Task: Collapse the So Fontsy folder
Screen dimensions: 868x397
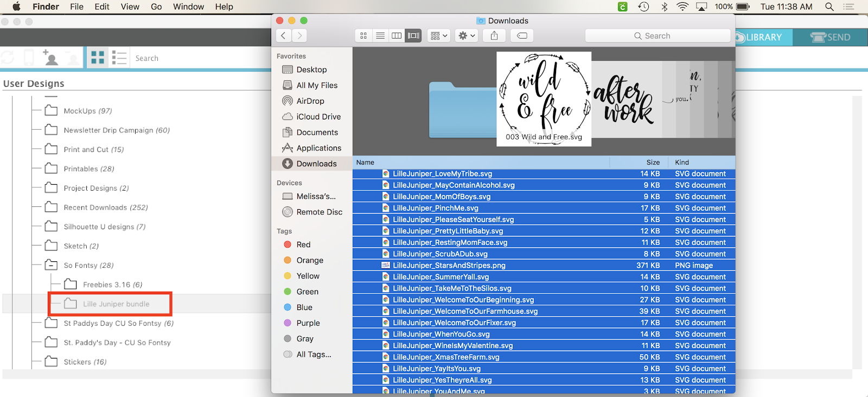Action: (x=52, y=265)
